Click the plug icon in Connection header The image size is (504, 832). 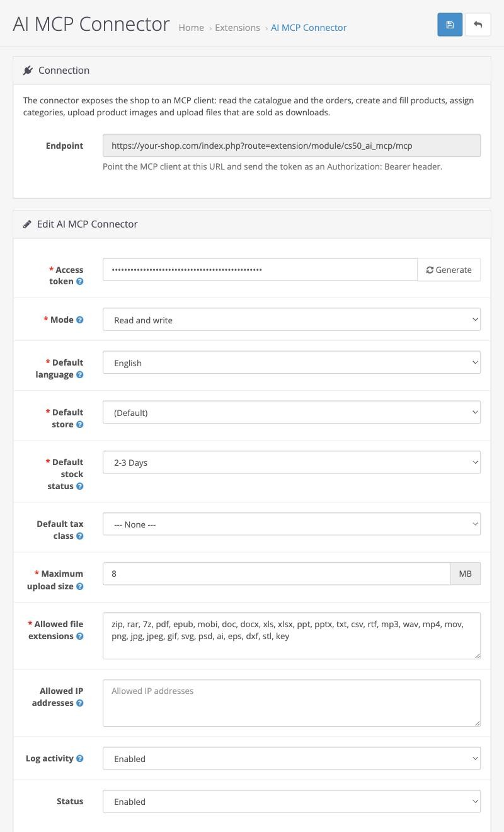click(x=28, y=71)
